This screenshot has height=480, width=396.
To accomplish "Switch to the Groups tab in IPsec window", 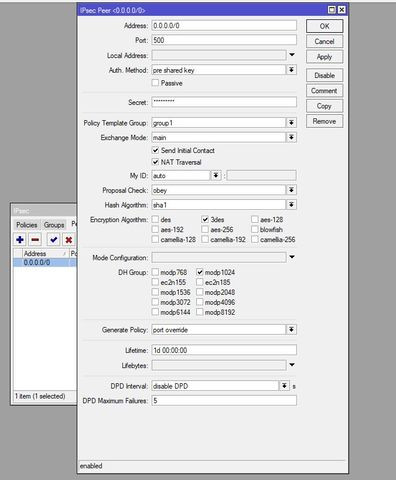I will coord(54,225).
